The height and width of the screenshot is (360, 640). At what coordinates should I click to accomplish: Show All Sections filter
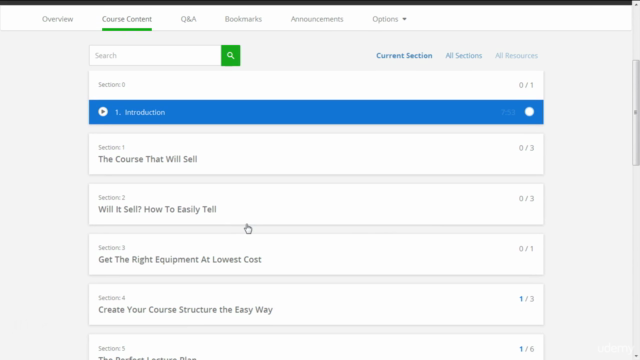tap(463, 56)
